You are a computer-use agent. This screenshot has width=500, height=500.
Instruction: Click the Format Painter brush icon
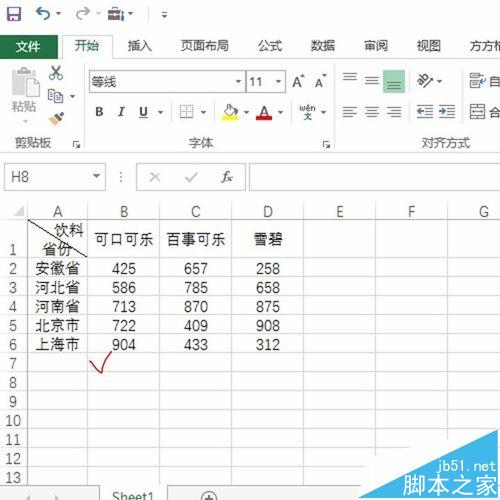coord(56,119)
